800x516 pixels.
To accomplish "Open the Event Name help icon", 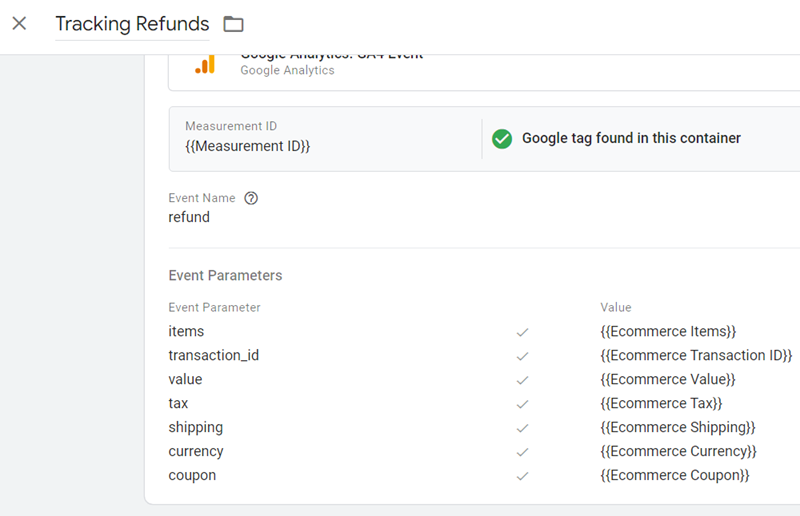I will tap(251, 198).
